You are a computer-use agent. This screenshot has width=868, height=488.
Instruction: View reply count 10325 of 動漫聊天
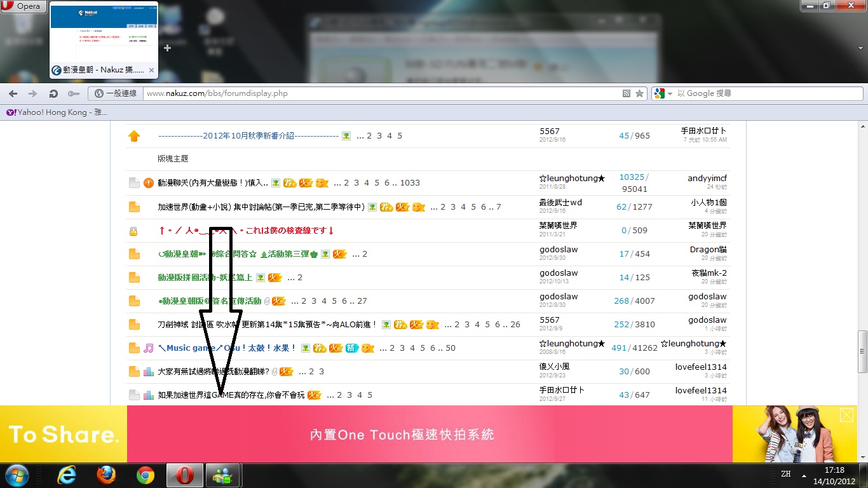pos(632,177)
